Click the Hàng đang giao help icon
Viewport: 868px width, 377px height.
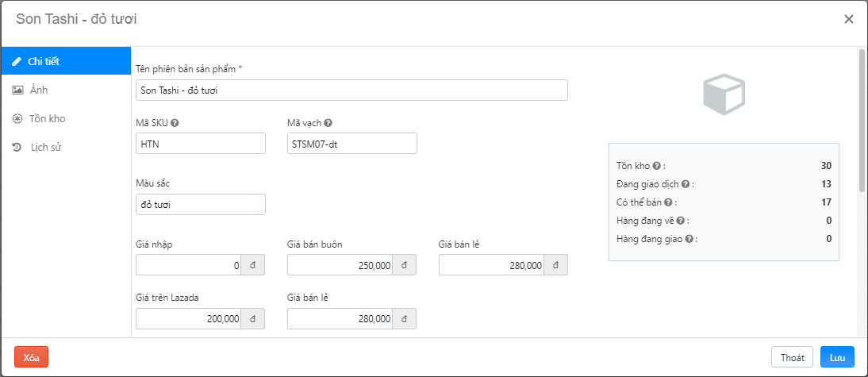coord(689,239)
